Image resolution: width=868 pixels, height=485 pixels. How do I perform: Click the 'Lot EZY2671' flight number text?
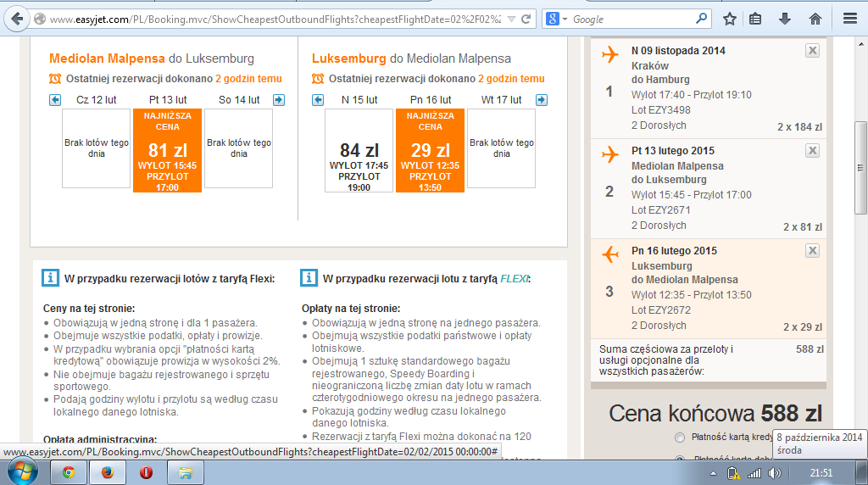point(661,209)
